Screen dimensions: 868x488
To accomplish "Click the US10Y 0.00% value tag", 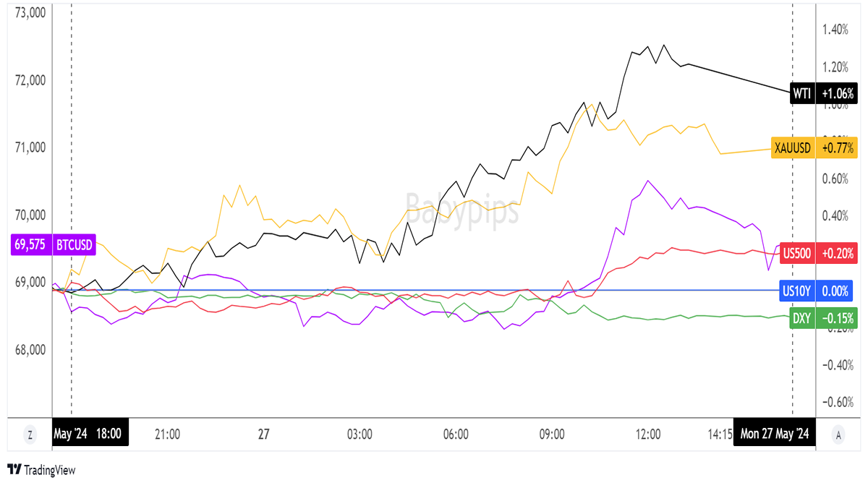I will pyautogui.click(x=835, y=291).
